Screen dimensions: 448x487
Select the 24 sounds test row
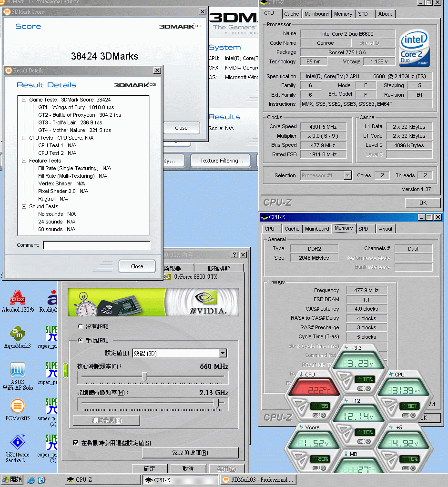pyautogui.click(x=57, y=222)
